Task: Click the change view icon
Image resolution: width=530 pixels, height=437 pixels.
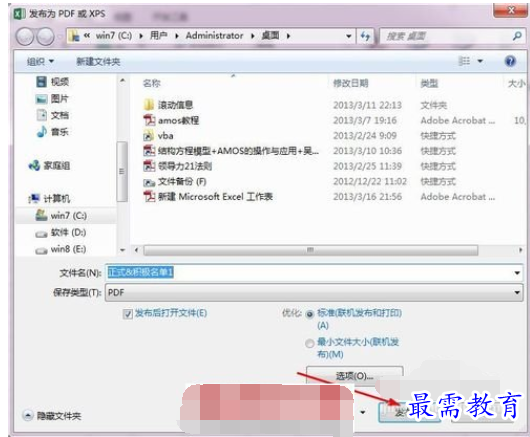Action: pos(464,61)
